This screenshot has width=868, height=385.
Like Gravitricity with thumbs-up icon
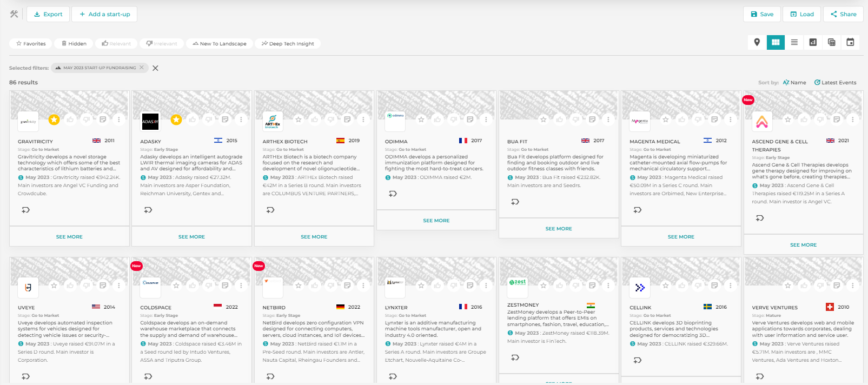(x=70, y=120)
